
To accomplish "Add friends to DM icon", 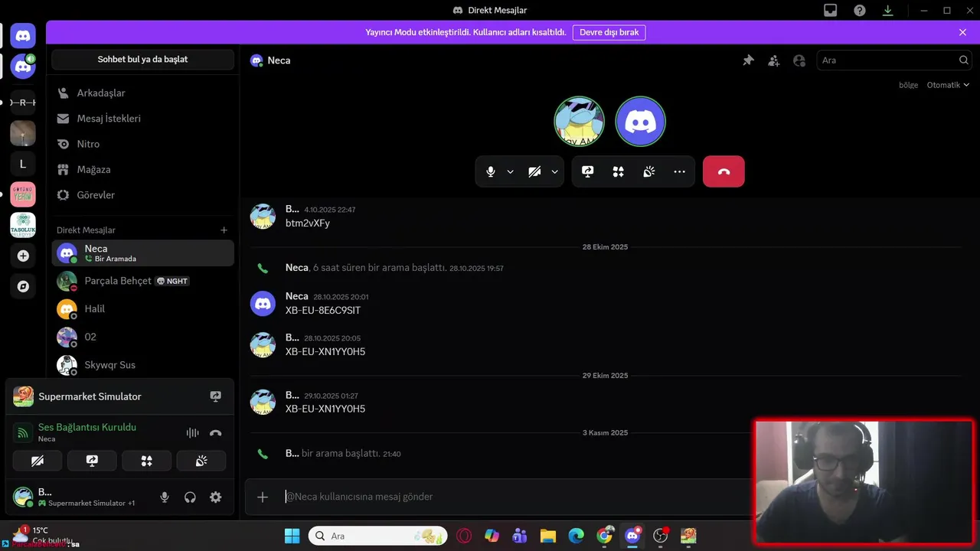I will (x=774, y=60).
